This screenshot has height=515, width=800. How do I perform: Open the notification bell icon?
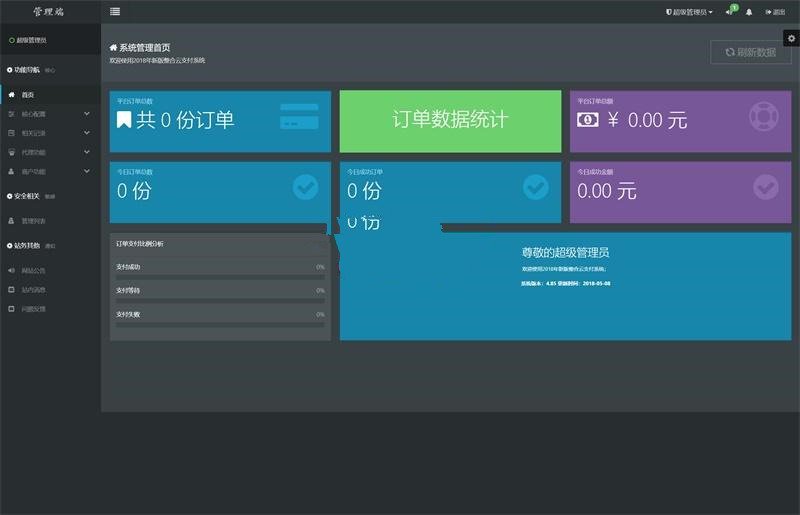[x=748, y=12]
